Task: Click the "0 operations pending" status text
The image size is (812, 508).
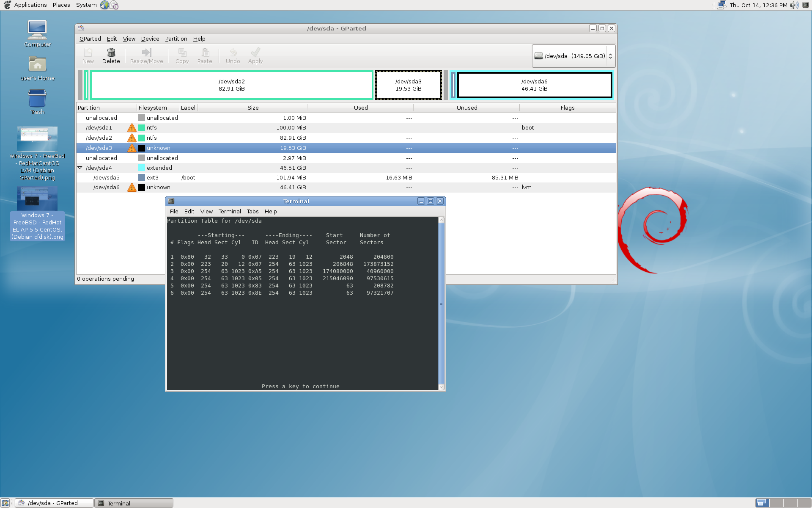Action: (105, 279)
